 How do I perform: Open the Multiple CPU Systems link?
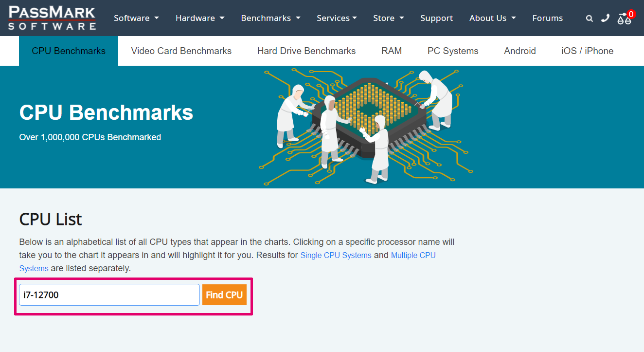(x=228, y=261)
